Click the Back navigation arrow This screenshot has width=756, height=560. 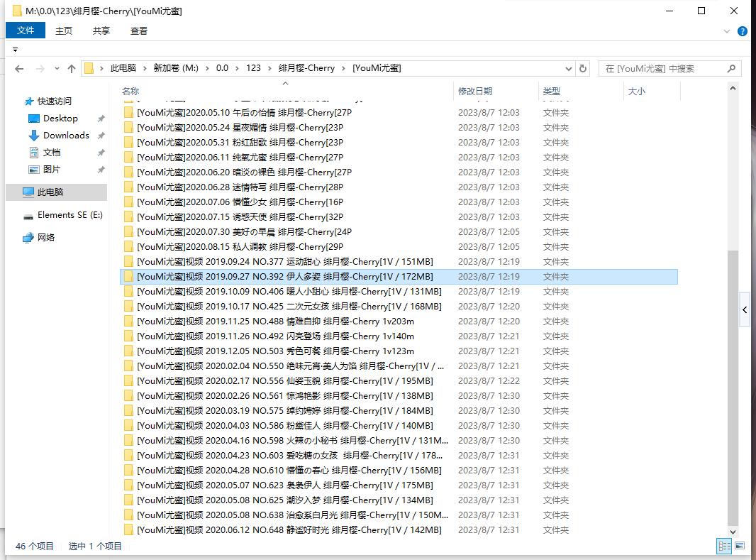(19, 69)
